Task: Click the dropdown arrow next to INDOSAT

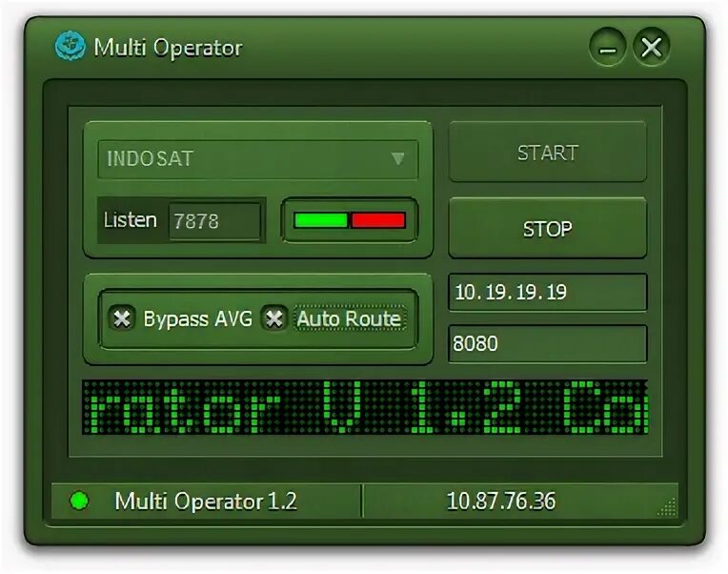Action: [397, 159]
